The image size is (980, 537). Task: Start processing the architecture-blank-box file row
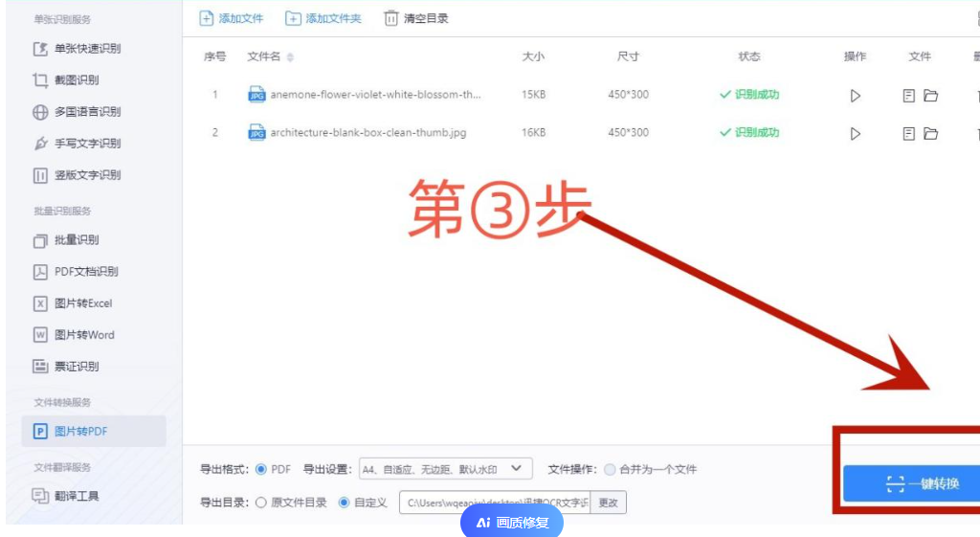coord(855,134)
